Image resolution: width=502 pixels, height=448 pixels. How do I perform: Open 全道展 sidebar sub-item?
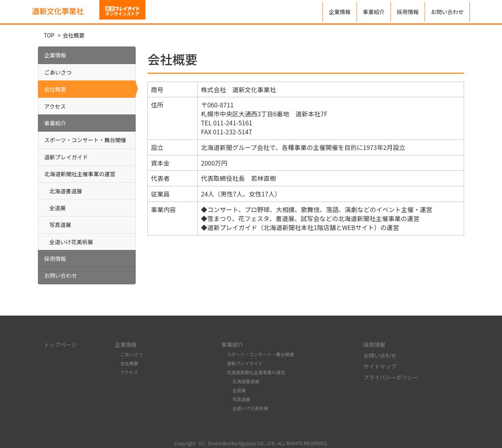87,208
